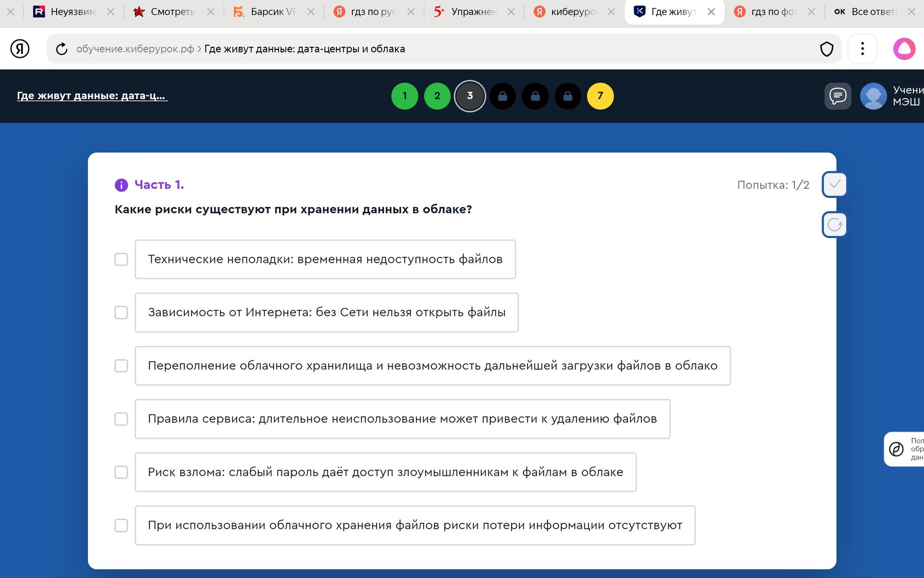Click the first locked step icon
The image size is (924, 578).
(502, 96)
